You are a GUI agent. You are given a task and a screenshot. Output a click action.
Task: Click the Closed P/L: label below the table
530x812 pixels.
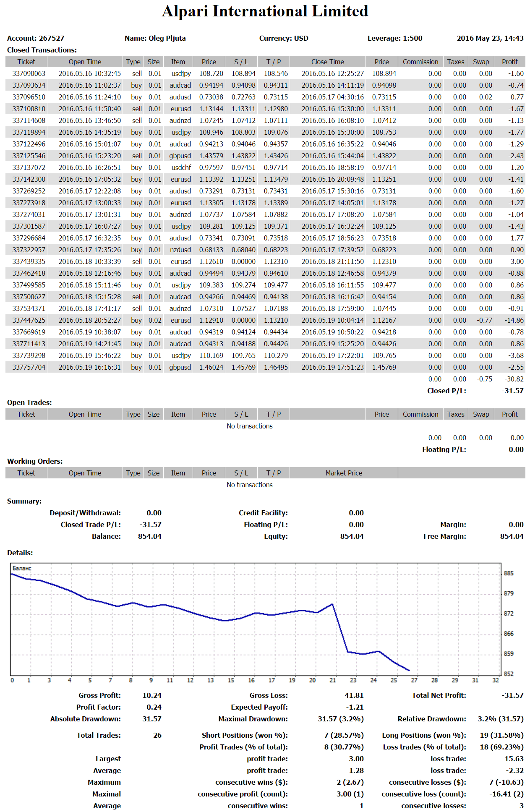[x=446, y=391]
